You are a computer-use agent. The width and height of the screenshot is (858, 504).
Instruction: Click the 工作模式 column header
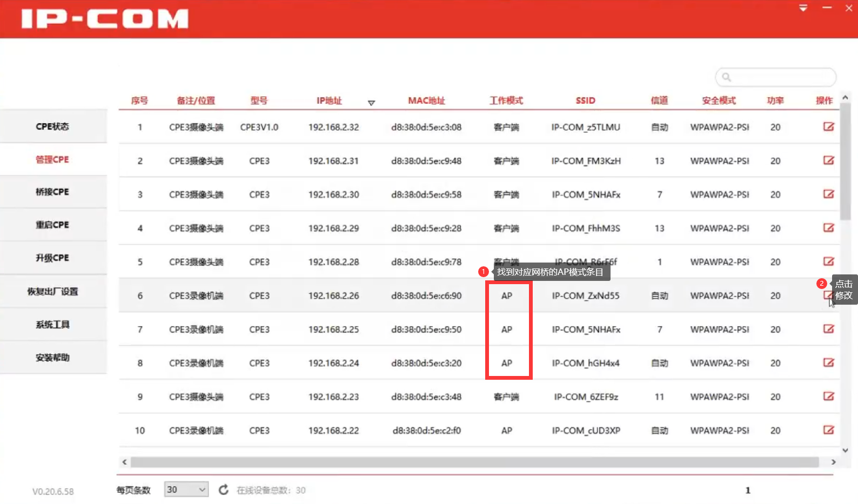(506, 100)
